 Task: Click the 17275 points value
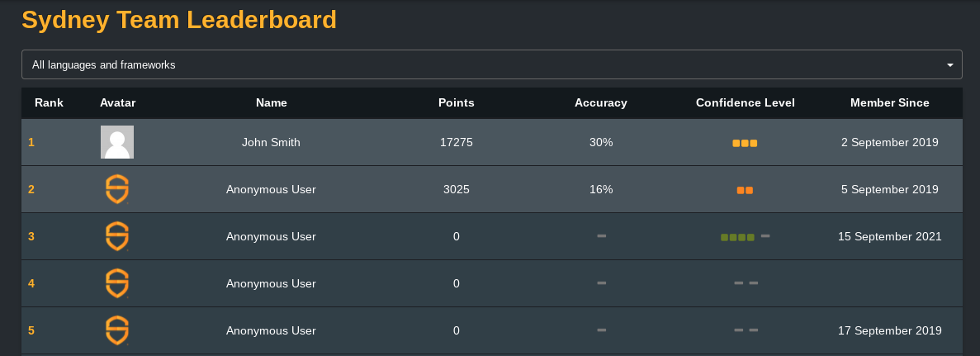(x=457, y=142)
